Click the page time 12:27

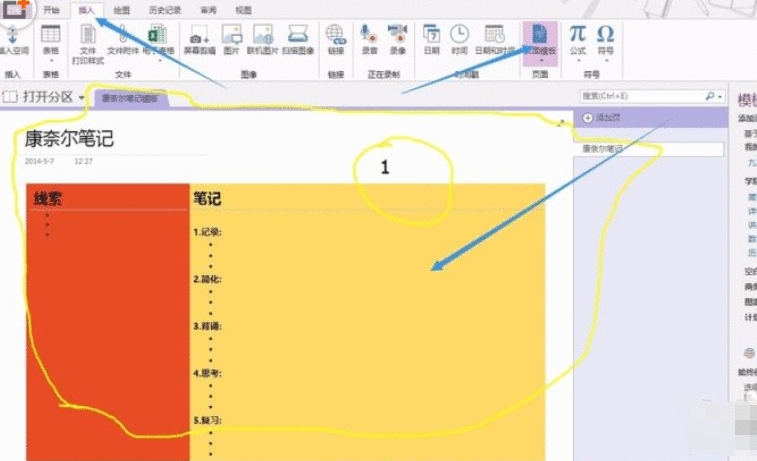click(x=83, y=161)
